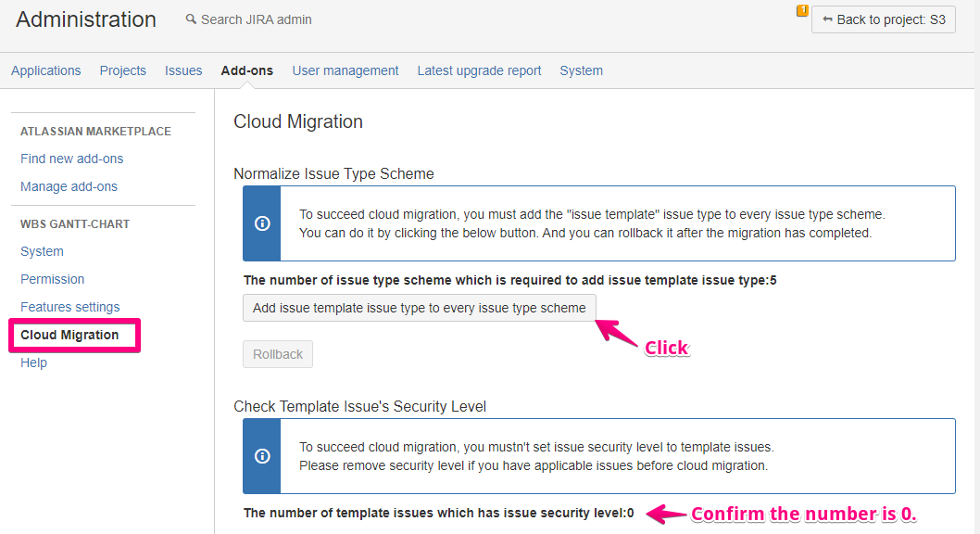Click info icon in Normalize Issue Type panel
Viewport: 980px width, 534px height.
(263, 223)
